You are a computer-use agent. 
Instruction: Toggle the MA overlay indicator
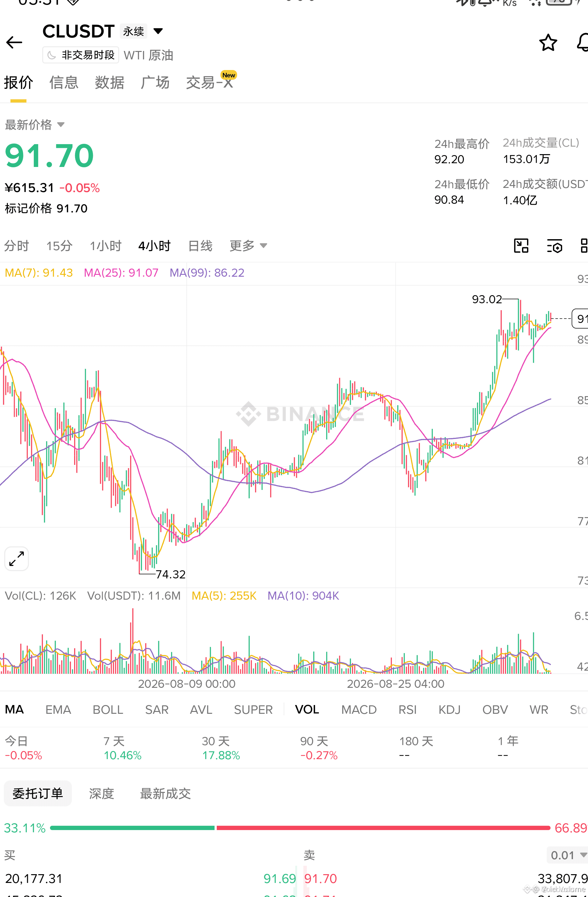[x=14, y=710]
